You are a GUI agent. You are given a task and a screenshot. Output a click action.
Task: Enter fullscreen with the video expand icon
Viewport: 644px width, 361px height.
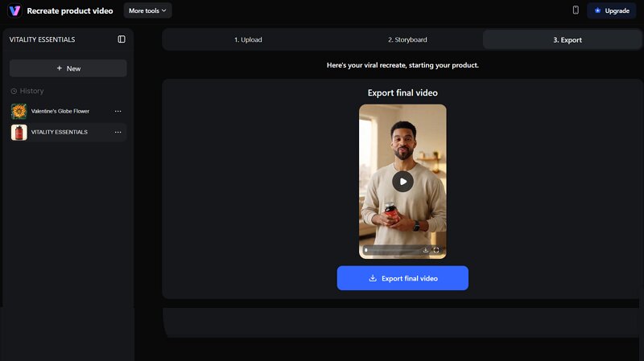(x=436, y=250)
